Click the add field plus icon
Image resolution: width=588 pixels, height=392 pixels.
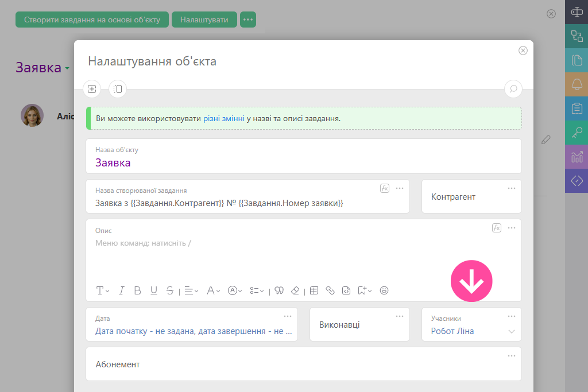pyautogui.click(x=92, y=89)
